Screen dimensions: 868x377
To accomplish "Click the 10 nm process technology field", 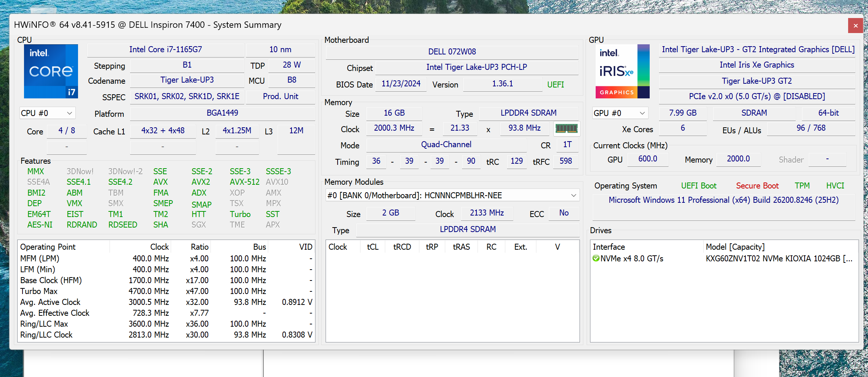I will pyautogui.click(x=280, y=50).
